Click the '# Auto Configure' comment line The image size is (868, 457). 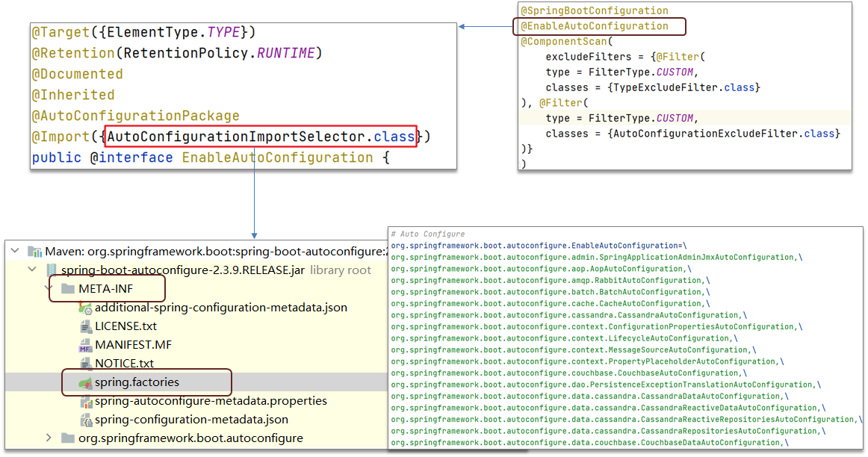click(x=428, y=234)
